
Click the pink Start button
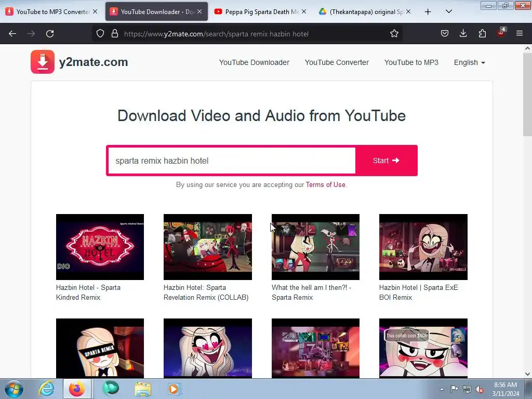(386, 161)
